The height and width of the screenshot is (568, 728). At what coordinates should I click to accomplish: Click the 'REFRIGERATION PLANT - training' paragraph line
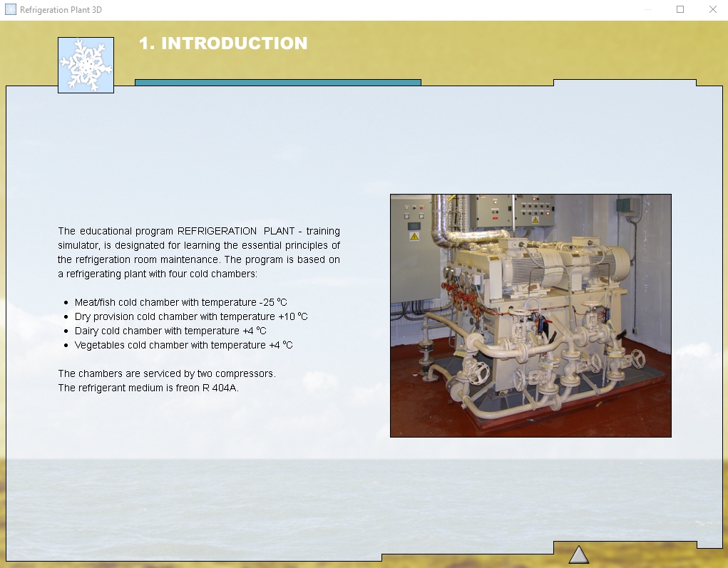tap(199, 231)
